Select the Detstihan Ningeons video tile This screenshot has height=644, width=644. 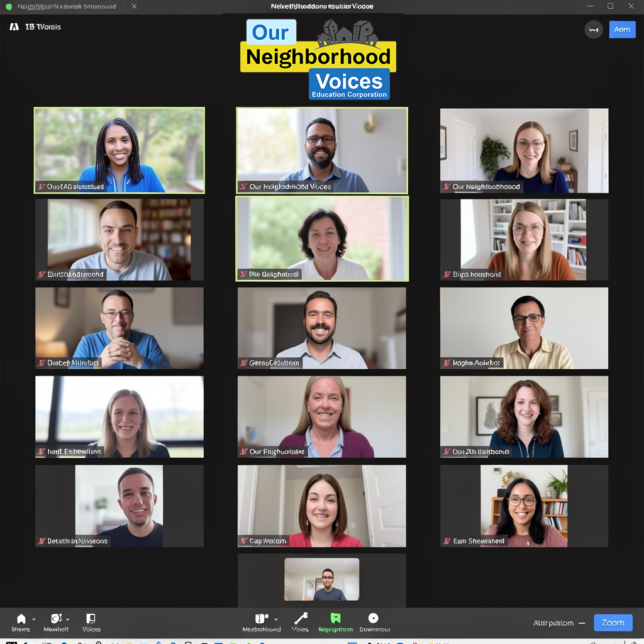pyautogui.click(x=119, y=506)
